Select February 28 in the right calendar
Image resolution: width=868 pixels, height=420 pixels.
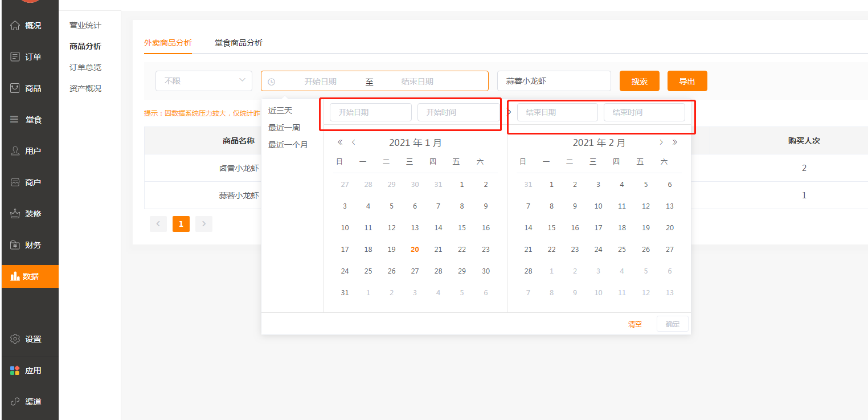coord(528,271)
